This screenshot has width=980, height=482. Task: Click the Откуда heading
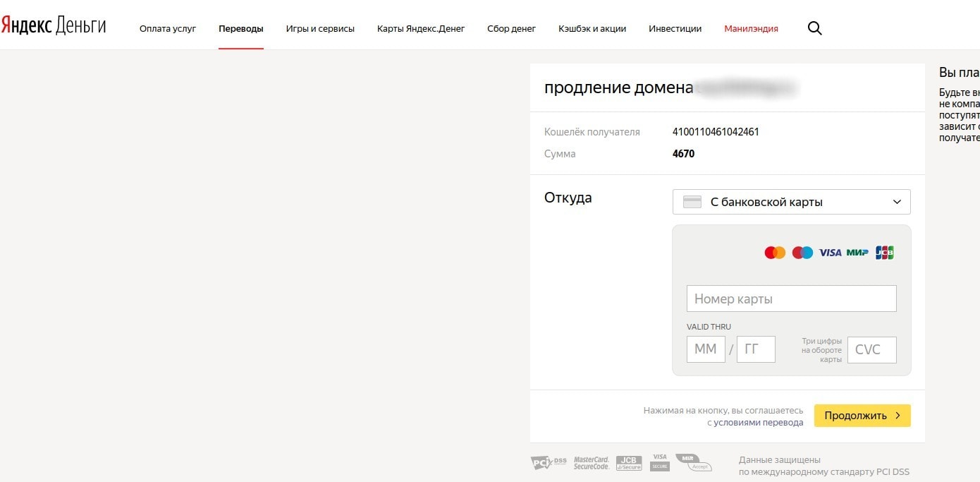click(x=568, y=198)
